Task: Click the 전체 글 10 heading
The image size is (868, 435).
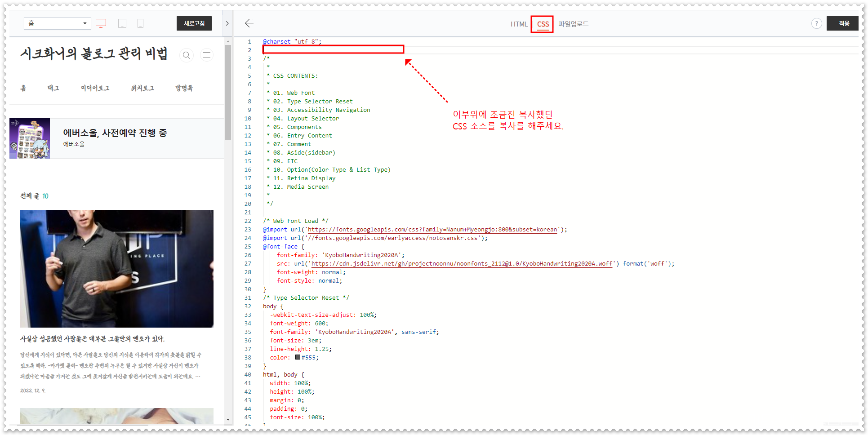Action: click(34, 196)
